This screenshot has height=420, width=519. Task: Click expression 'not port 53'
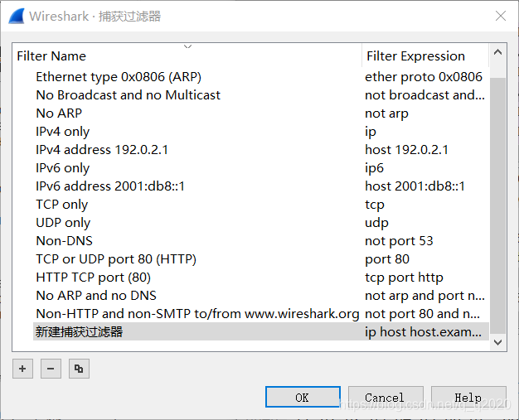click(399, 240)
